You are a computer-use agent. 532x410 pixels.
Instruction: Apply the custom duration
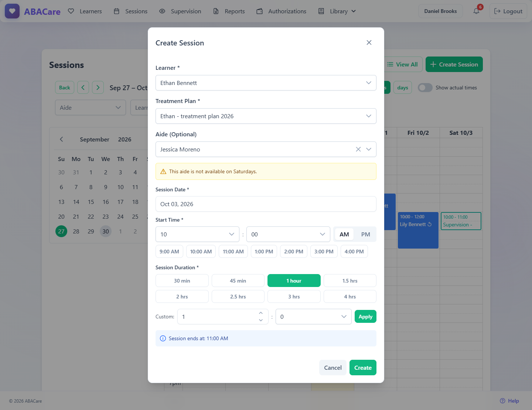(x=365, y=317)
